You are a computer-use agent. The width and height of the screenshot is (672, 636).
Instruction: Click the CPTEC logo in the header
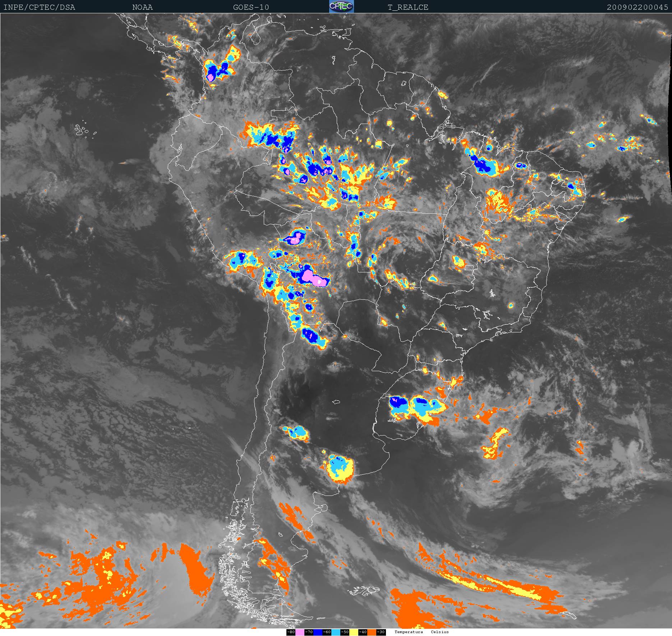341,6
